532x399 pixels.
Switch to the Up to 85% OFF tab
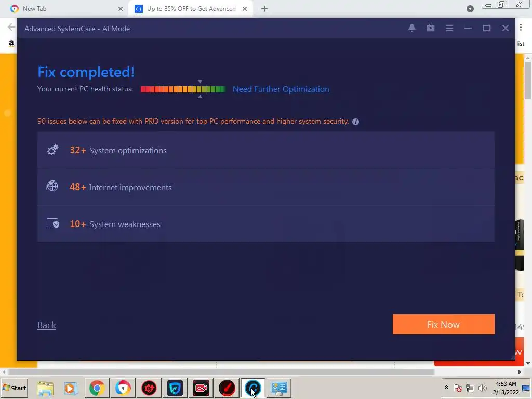tap(190, 9)
